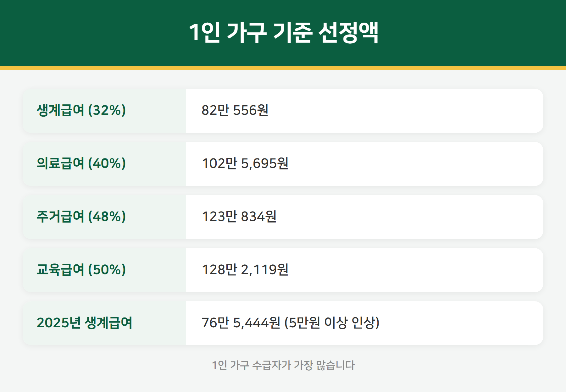Click '76만 5,444원 (5만원 이상 인상)' value

pos(290,323)
